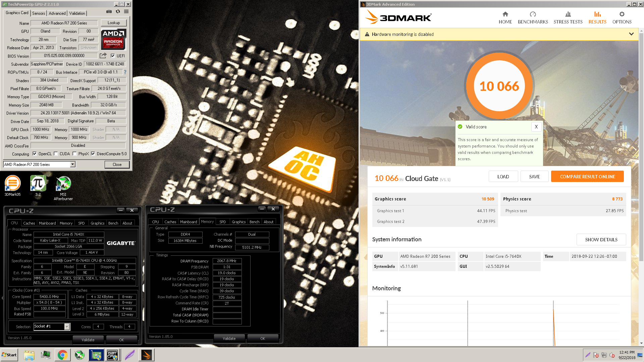Click MSI Afterburner icon in taskbar
This screenshot has width=644, height=362.
click(x=79, y=355)
